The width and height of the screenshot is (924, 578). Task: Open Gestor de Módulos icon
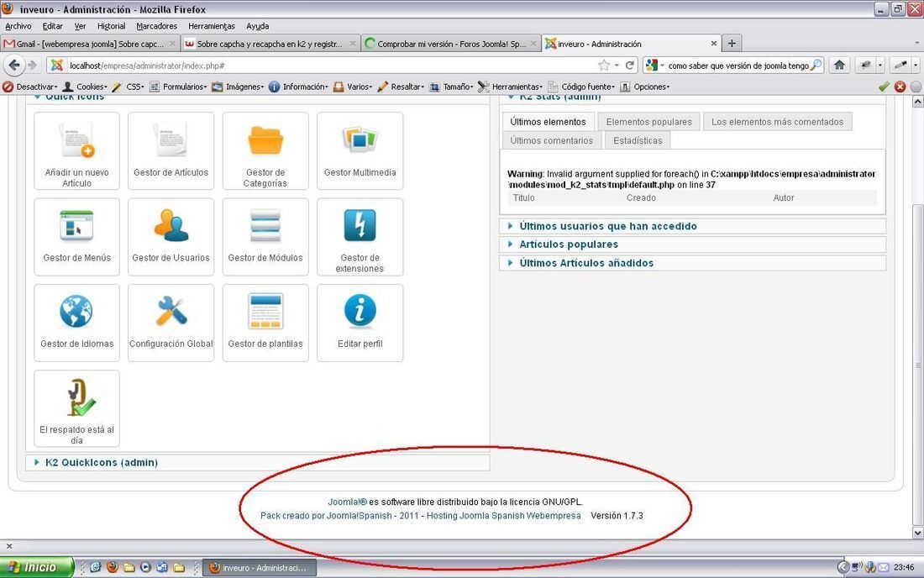pyautogui.click(x=265, y=237)
